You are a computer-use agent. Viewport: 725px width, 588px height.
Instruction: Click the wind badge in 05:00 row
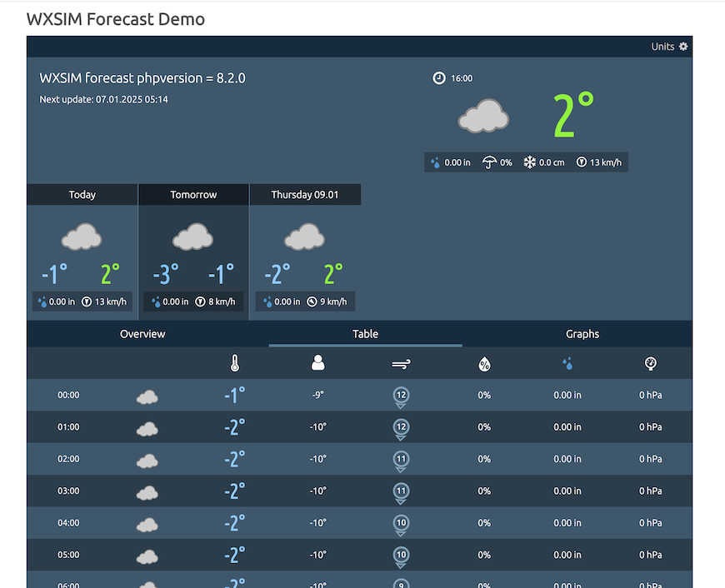pyautogui.click(x=401, y=556)
